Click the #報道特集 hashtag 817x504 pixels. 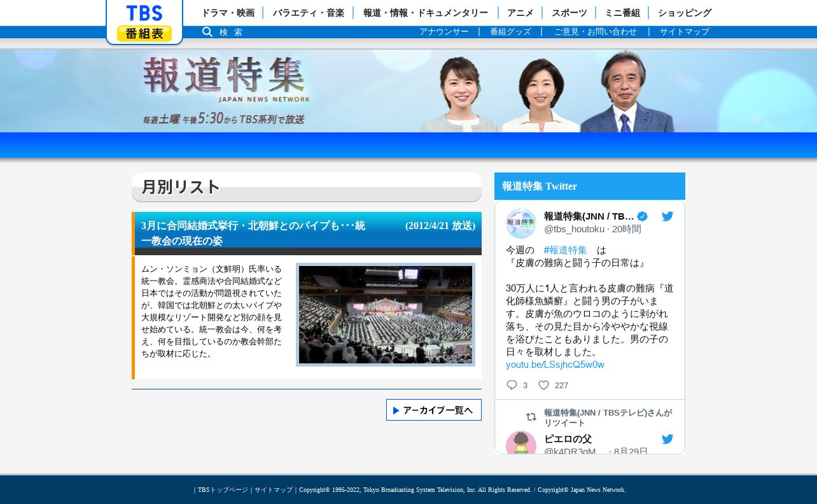click(566, 250)
